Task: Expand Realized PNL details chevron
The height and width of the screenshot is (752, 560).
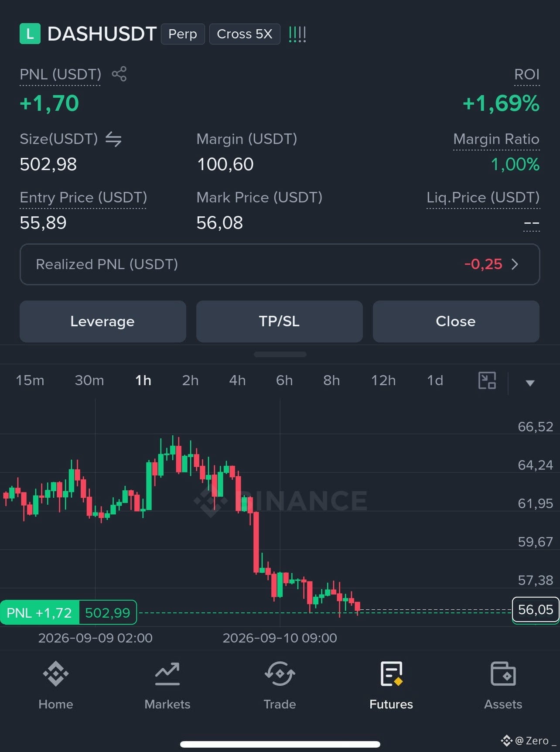Action: pyautogui.click(x=515, y=264)
